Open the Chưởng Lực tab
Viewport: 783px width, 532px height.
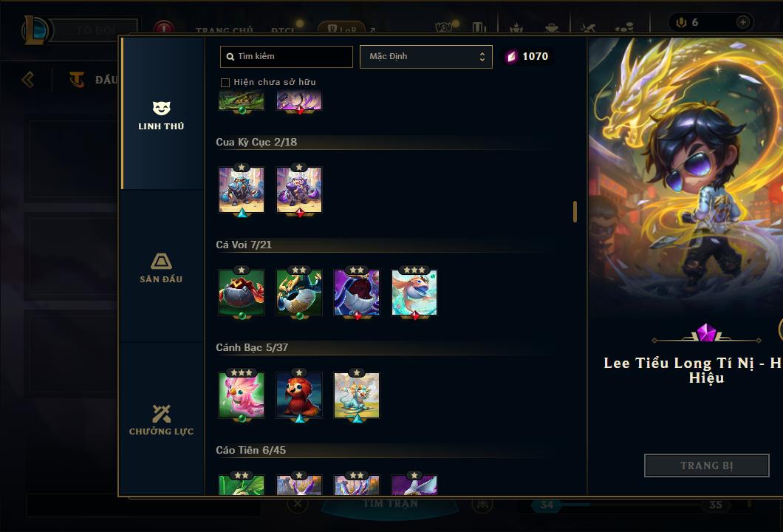[161, 420]
